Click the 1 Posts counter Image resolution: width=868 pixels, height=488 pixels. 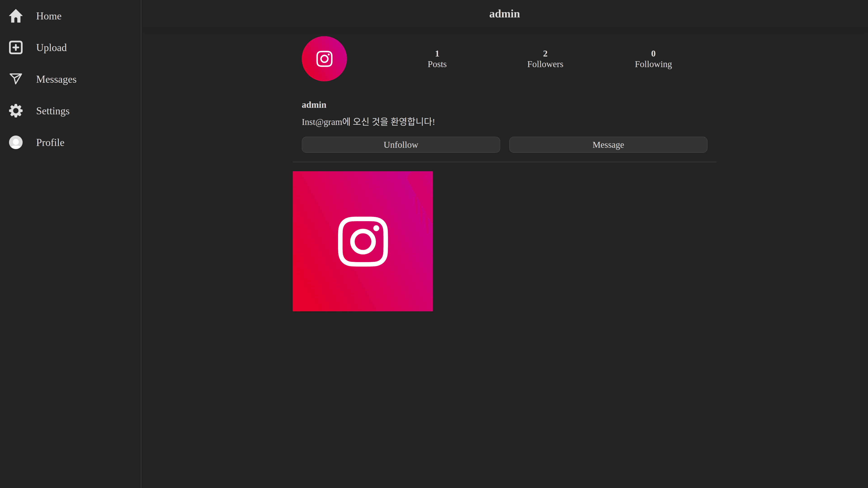(x=437, y=59)
